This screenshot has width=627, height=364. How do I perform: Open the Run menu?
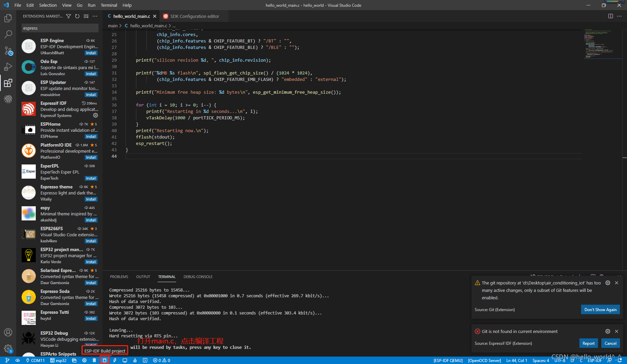(x=91, y=5)
